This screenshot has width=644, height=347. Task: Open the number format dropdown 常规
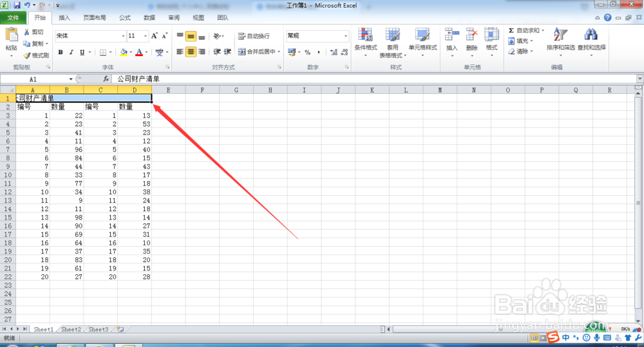click(x=345, y=35)
